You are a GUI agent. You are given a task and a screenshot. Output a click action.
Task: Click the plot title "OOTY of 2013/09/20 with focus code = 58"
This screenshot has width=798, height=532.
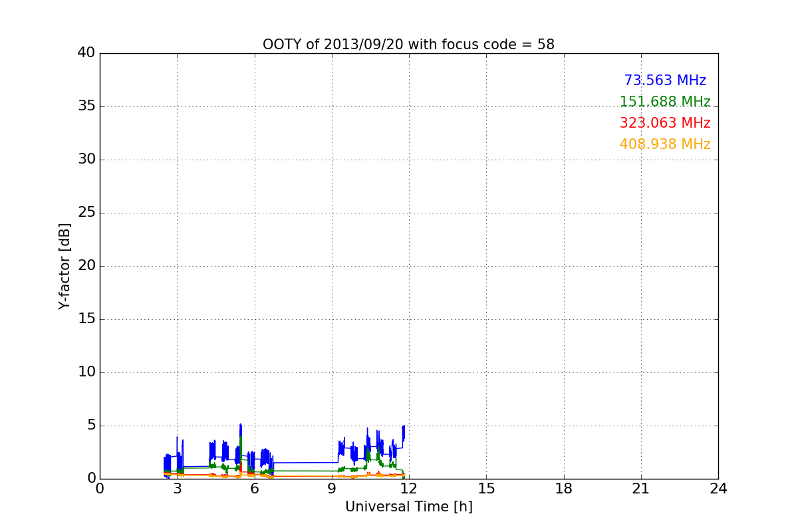[x=408, y=45]
